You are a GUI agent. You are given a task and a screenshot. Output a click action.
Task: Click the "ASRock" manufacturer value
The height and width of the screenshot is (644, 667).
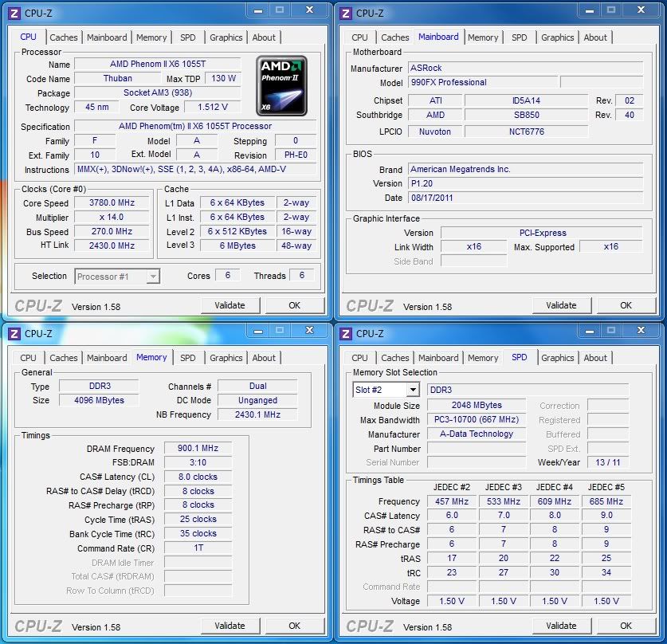[525, 68]
